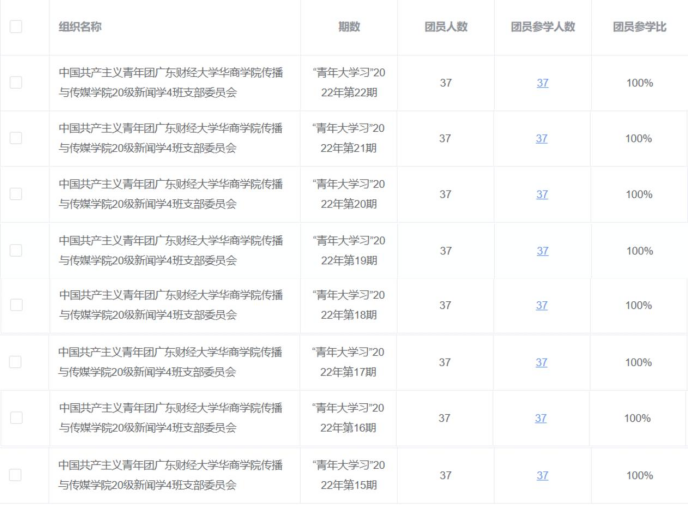
Task: Check the row for 2022年第22期
Action: click(16, 83)
